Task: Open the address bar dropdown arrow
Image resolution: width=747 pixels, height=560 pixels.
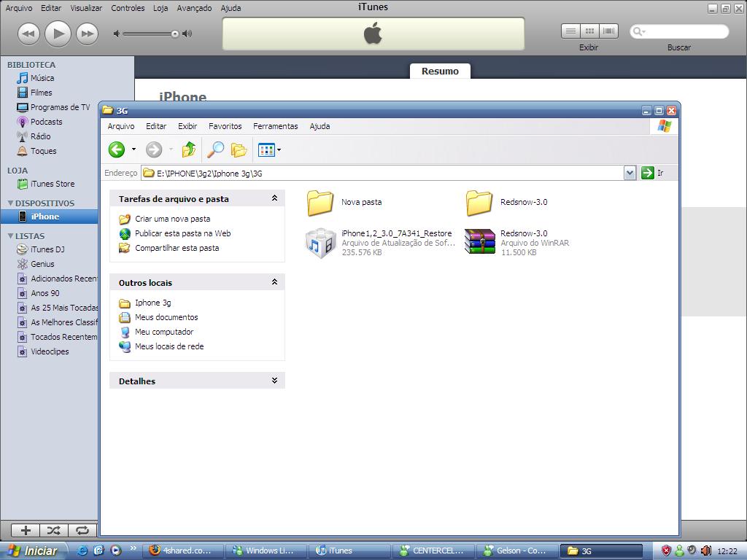Action: pos(630,173)
